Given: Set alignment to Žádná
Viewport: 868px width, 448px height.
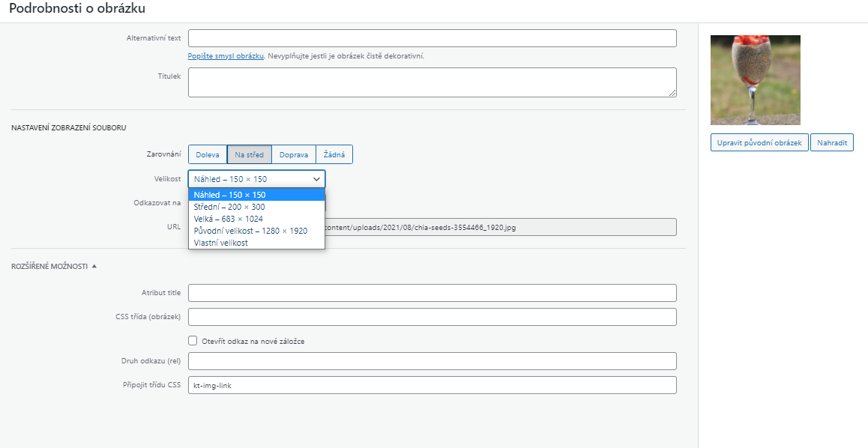Looking at the screenshot, I should [334, 155].
